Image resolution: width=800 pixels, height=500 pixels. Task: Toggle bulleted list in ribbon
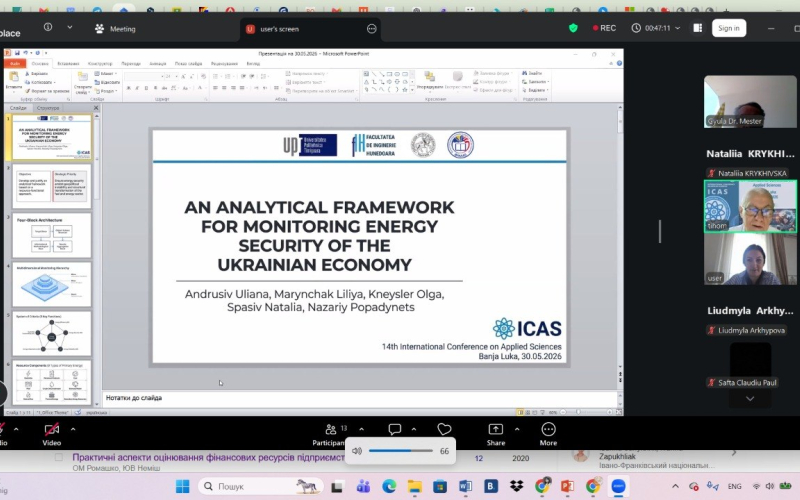215,76
